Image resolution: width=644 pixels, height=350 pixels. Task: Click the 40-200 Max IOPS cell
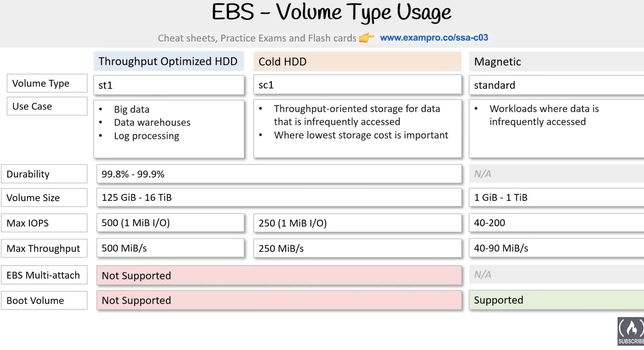[556, 223]
